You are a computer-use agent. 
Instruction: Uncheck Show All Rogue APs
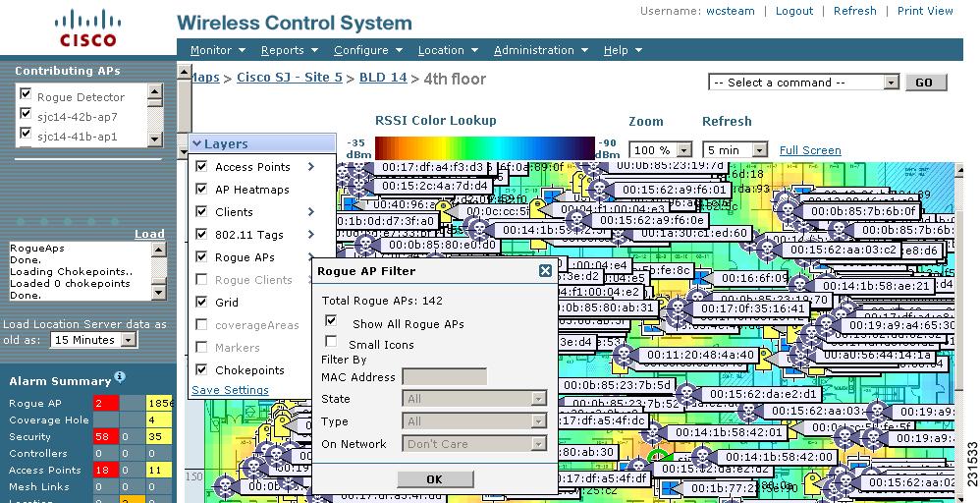[x=331, y=321]
